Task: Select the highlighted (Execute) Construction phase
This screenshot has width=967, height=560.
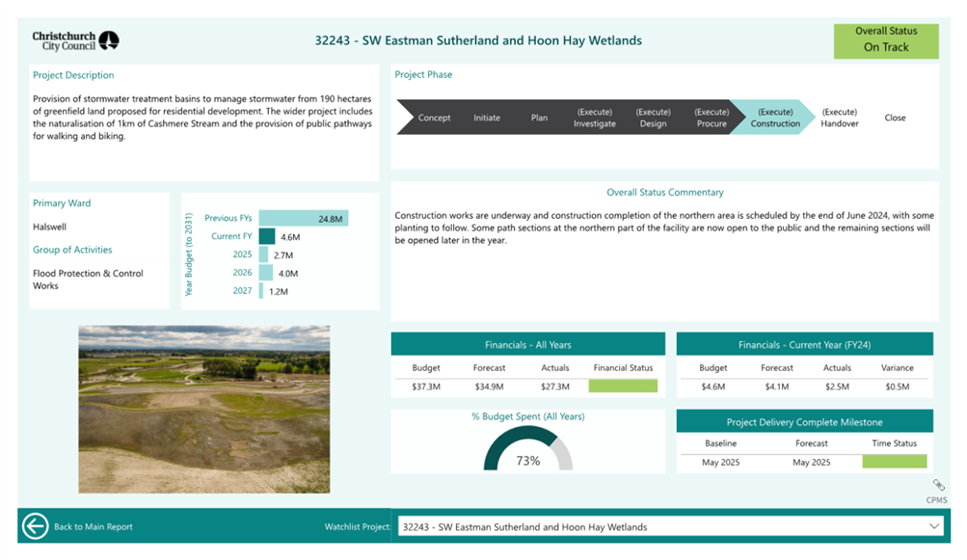Action: [x=774, y=118]
